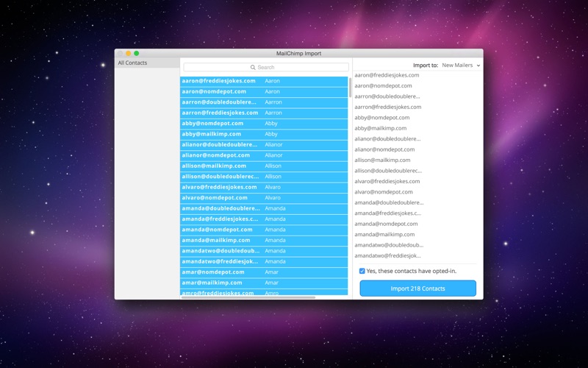Open the Import to New Mailers dropdown
This screenshot has height=368, width=588.
tap(461, 65)
